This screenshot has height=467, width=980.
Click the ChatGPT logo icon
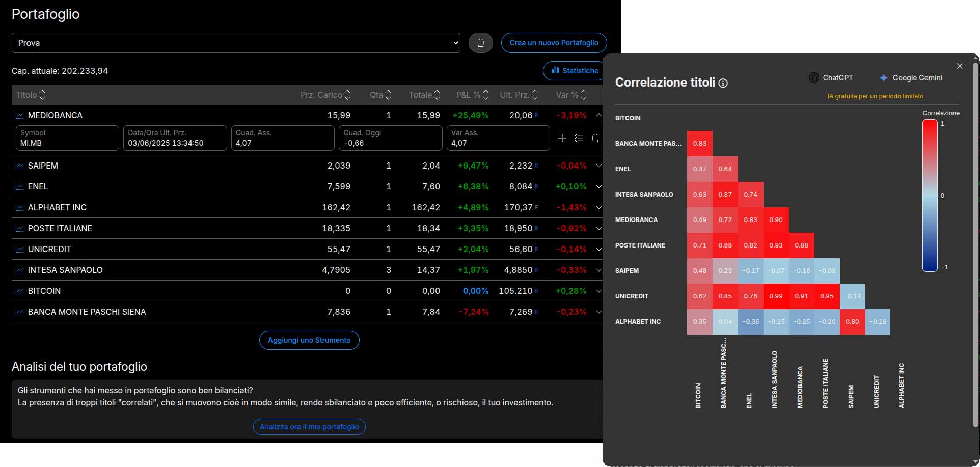click(813, 78)
